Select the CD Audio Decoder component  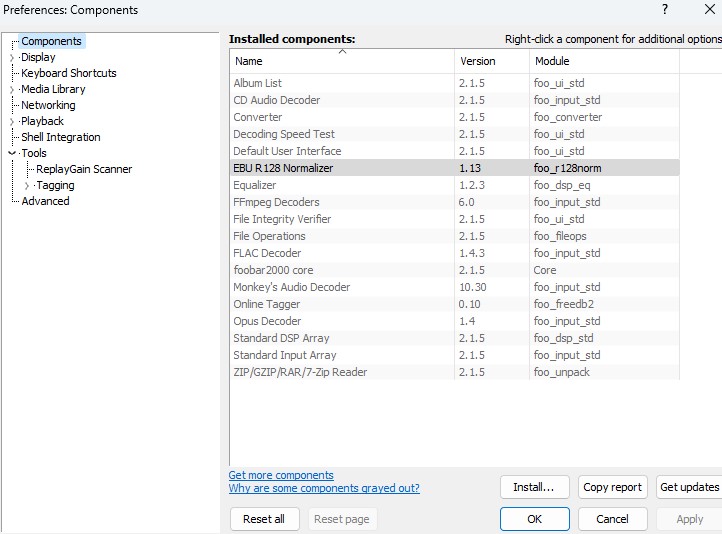(x=454, y=100)
